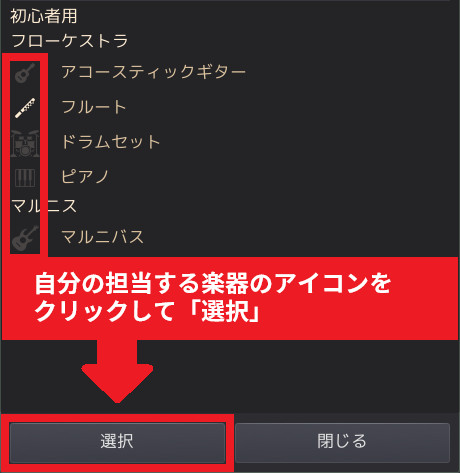Choose the flute instrument icon
The width and height of the screenshot is (460, 473).
point(25,108)
